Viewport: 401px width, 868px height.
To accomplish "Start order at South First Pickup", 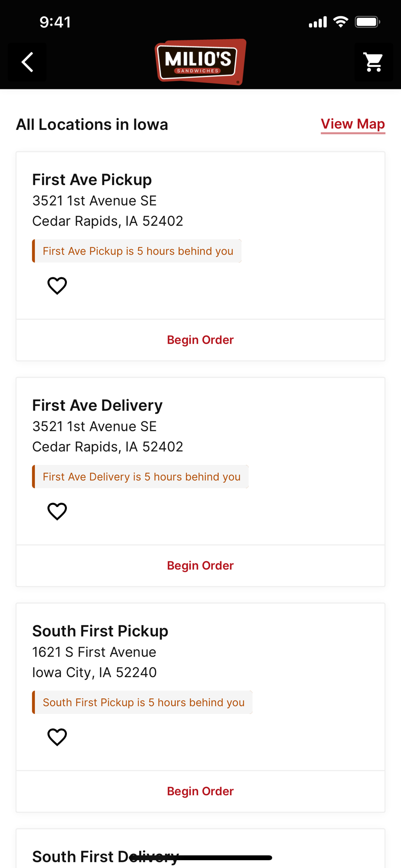I will 200,791.
